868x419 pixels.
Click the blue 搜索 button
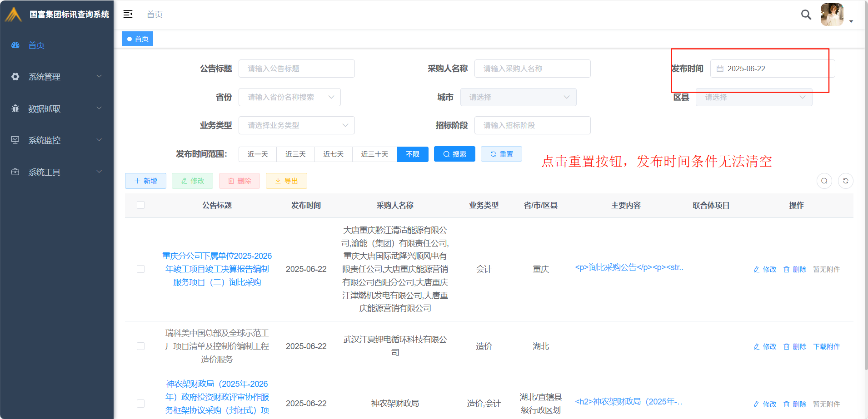pos(454,154)
